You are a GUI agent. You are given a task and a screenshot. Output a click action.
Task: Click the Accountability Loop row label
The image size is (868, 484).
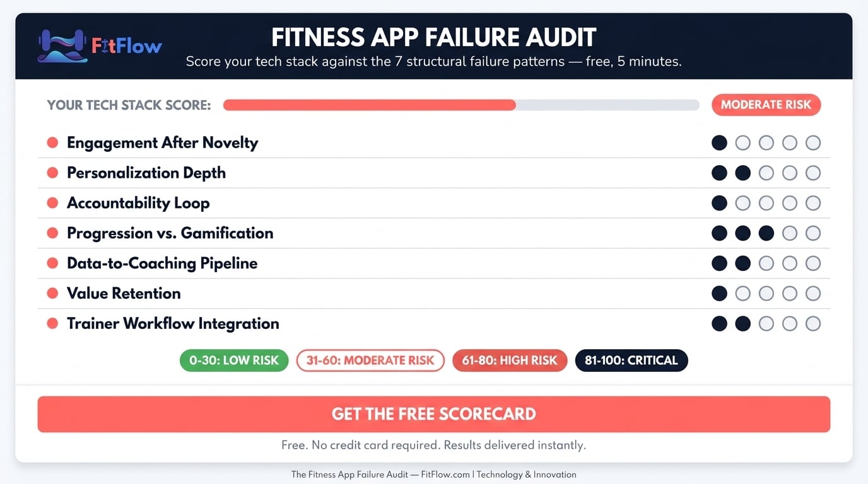click(x=138, y=203)
